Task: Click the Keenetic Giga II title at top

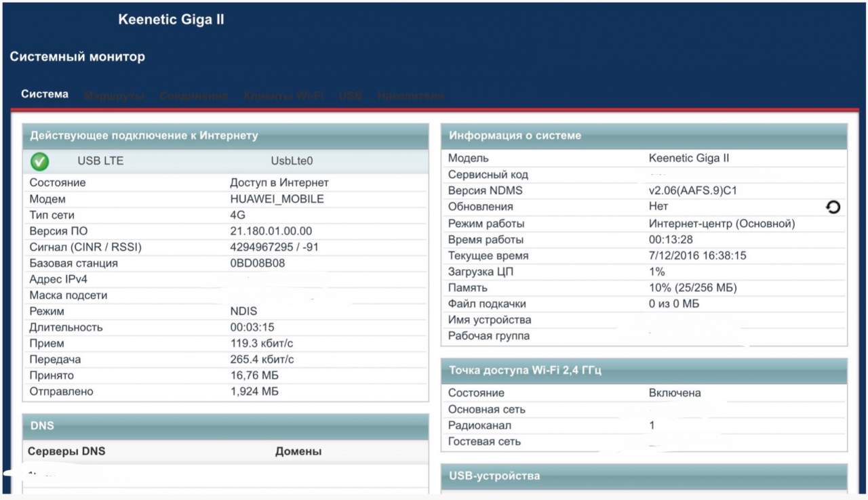Action: [x=171, y=20]
